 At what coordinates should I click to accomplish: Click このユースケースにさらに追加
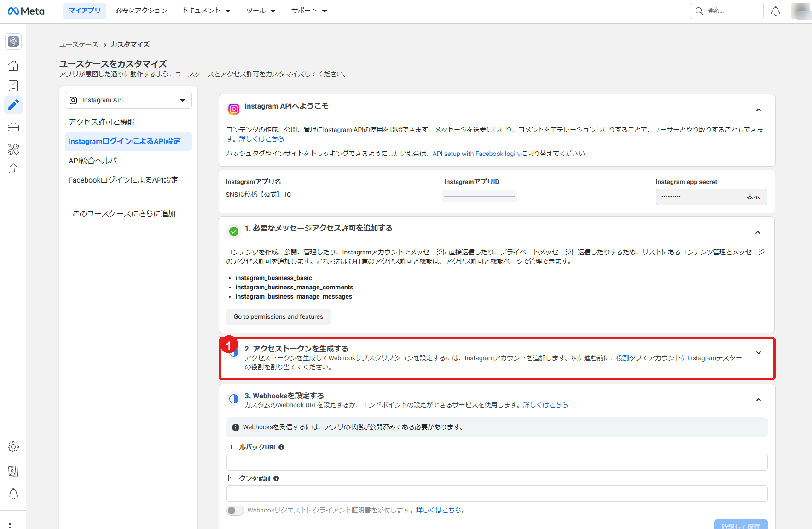124,213
